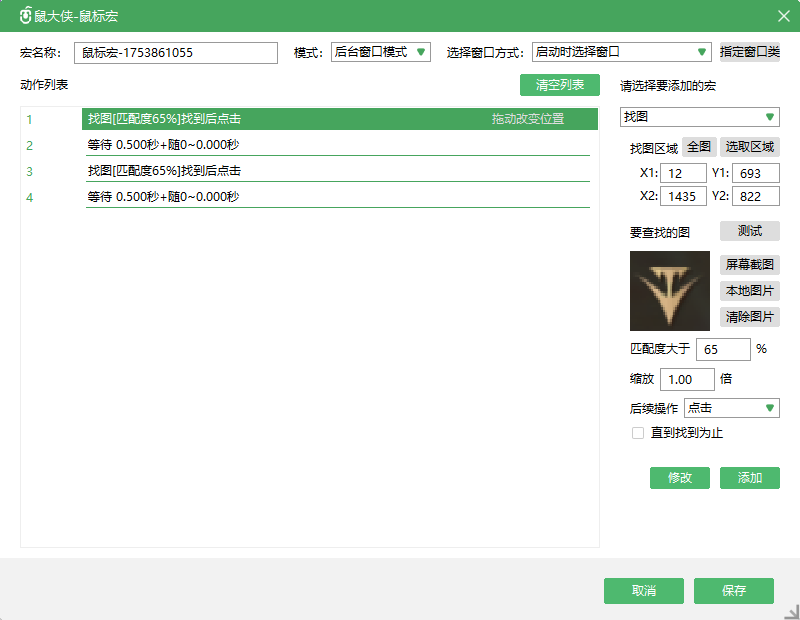Close the macro editor window
The image size is (800, 620).
(784, 16)
